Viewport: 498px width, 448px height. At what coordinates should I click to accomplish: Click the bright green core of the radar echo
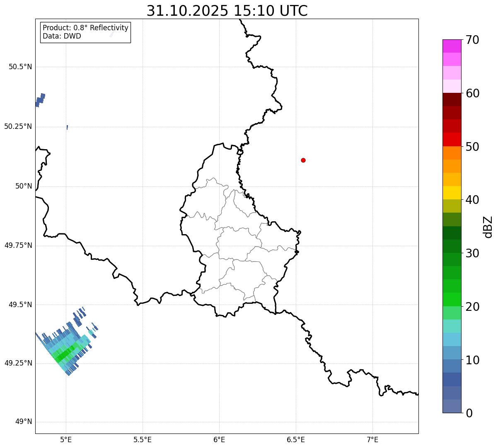65,354
